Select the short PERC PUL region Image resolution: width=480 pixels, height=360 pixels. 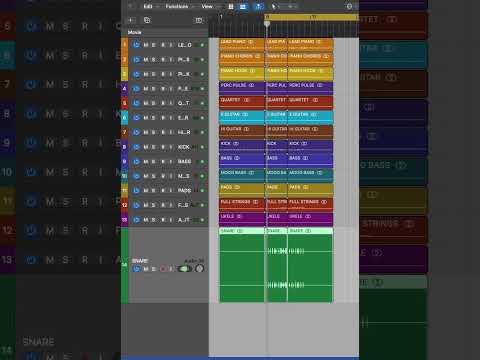click(276, 88)
